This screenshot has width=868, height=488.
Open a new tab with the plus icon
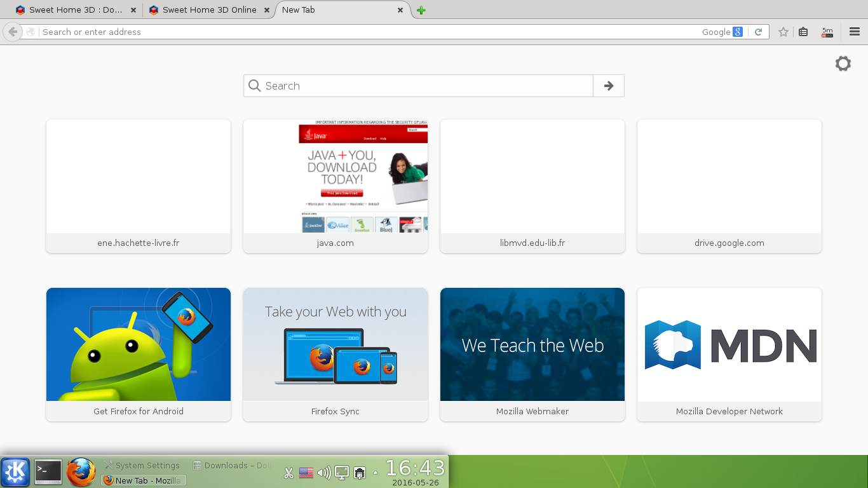421,10
